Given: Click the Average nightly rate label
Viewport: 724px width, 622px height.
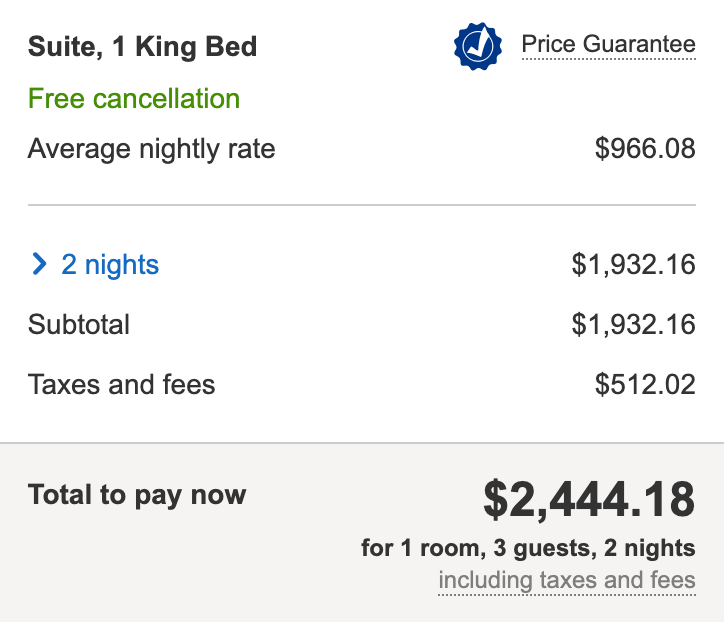Looking at the screenshot, I should 151,150.
